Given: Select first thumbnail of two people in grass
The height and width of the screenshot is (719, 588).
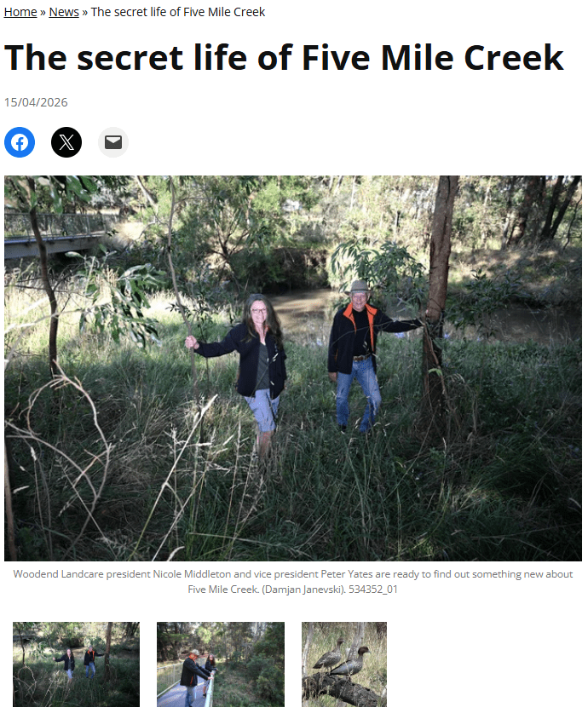Looking at the screenshot, I should (76, 664).
